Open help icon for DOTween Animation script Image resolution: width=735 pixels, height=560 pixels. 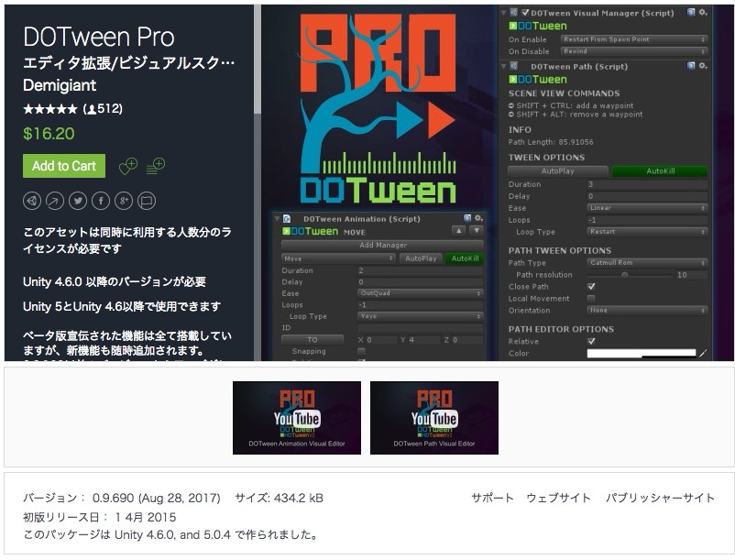point(466,218)
